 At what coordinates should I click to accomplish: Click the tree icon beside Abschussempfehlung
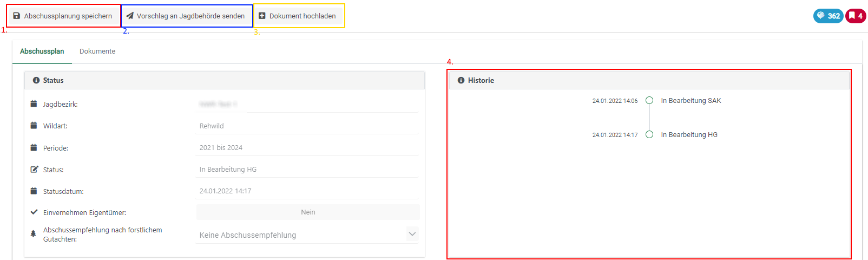[x=34, y=234]
